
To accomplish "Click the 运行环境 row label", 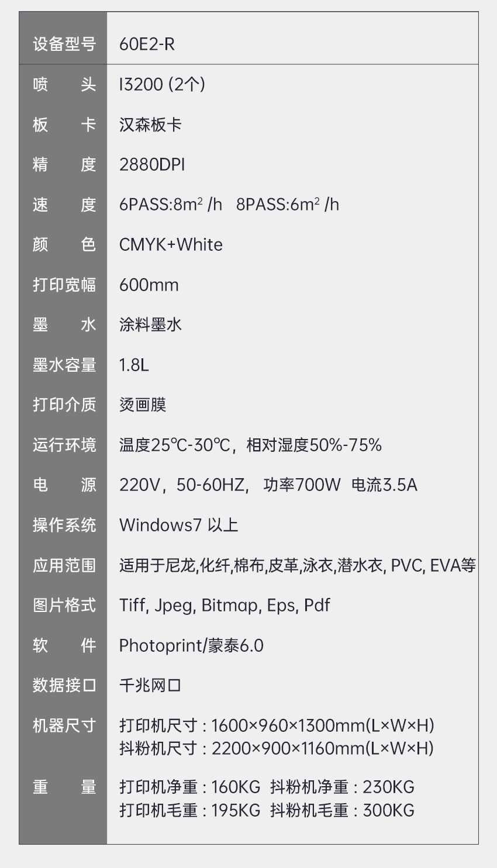I will pos(64,445).
